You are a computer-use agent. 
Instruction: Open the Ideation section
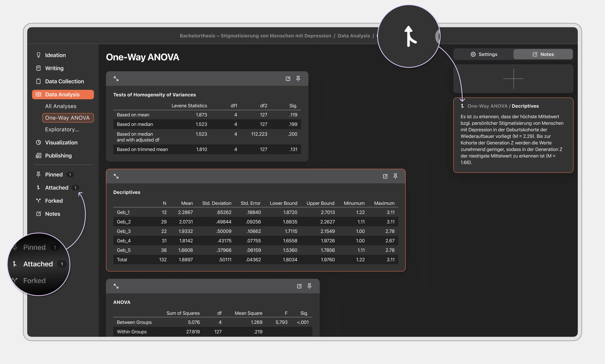(x=55, y=55)
